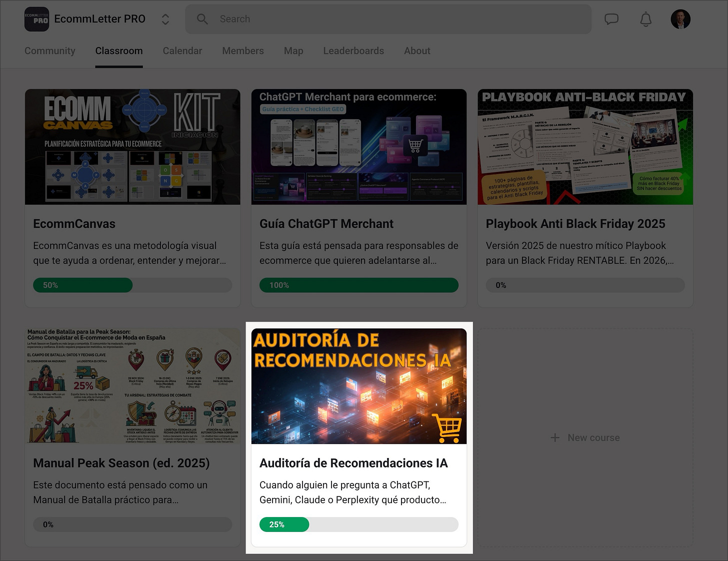Switch to the Calendar tab
Image resolution: width=728 pixels, height=561 pixels.
click(182, 50)
